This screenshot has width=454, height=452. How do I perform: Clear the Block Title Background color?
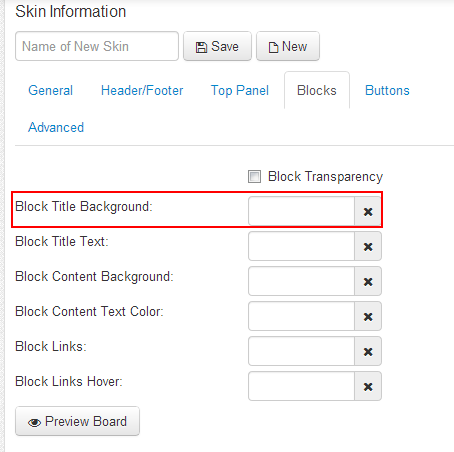(x=368, y=211)
